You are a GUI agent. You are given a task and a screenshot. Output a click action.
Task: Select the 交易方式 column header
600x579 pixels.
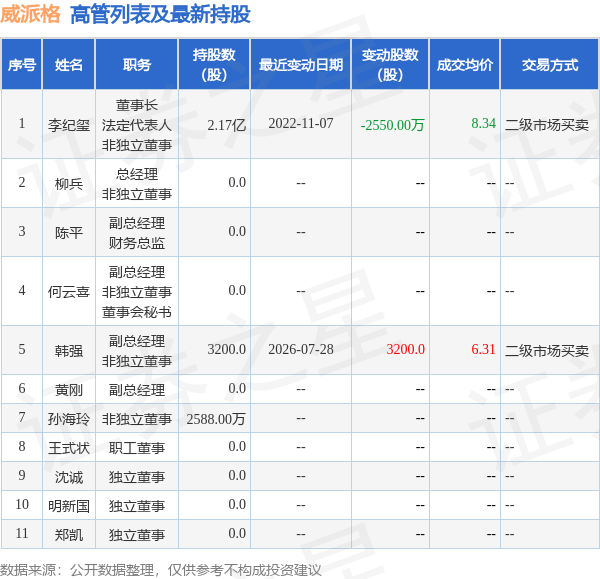(x=549, y=64)
